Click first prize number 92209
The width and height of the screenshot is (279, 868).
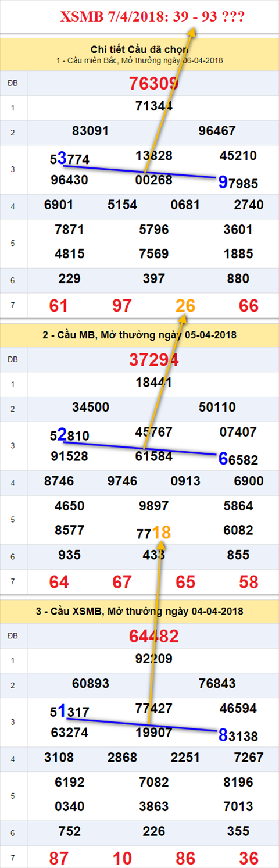pos(153,659)
